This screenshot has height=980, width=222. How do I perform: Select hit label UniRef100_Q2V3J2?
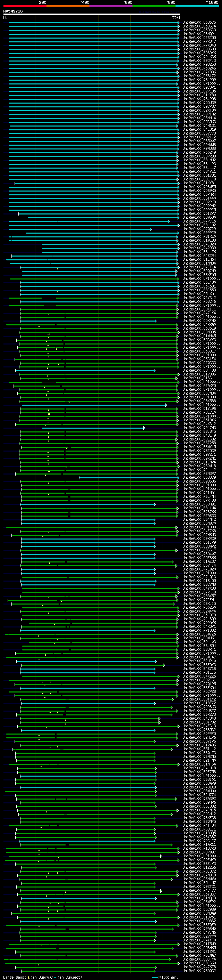[x=199, y=298]
